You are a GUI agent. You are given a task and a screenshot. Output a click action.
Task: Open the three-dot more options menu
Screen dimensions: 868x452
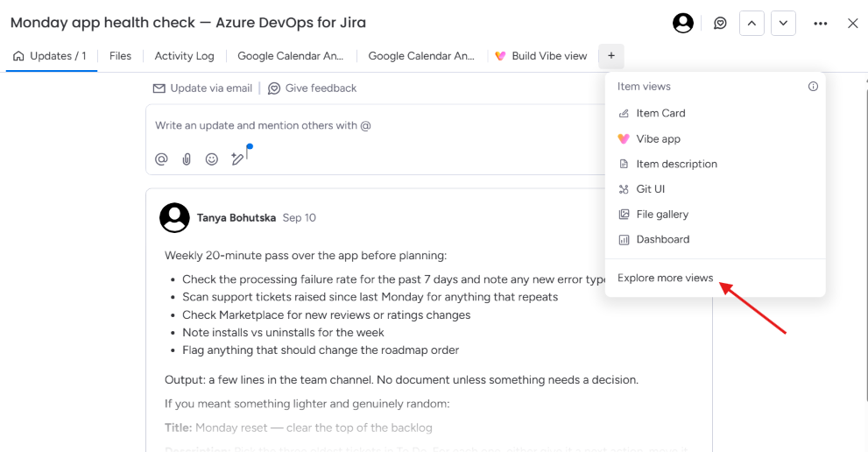[x=821, y=24]
